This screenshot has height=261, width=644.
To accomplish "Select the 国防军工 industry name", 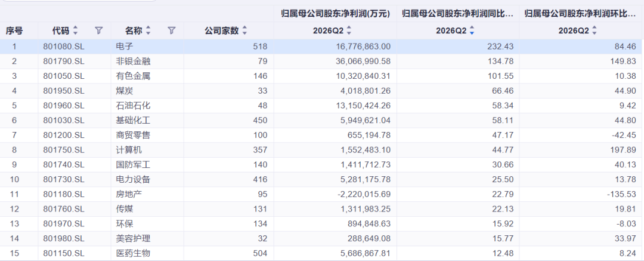I will point(134,165).
